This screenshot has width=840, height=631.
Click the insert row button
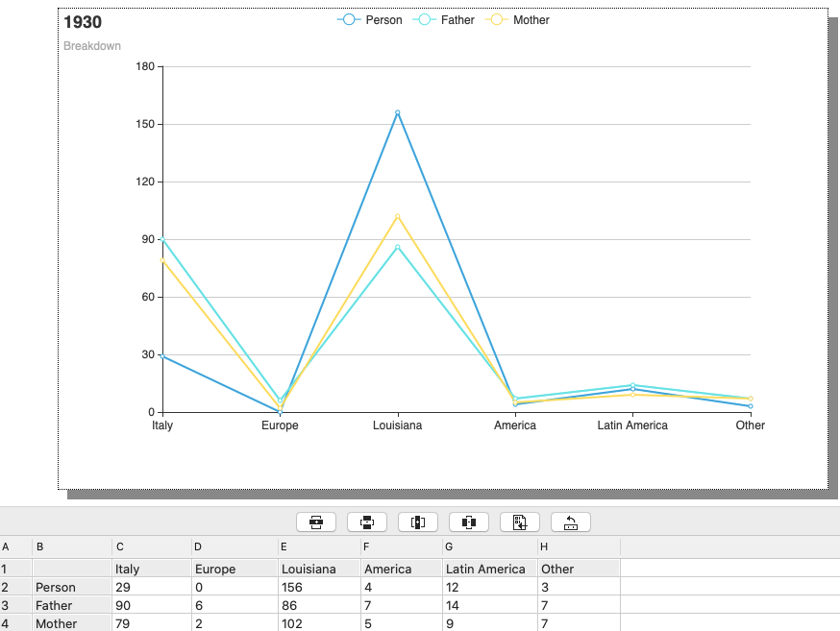click(315, 522)
